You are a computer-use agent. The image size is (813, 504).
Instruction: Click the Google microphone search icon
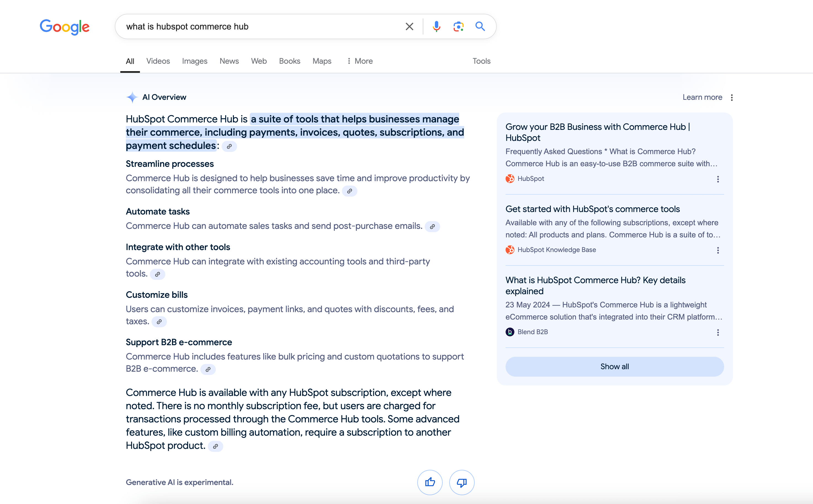coord(436,26)
